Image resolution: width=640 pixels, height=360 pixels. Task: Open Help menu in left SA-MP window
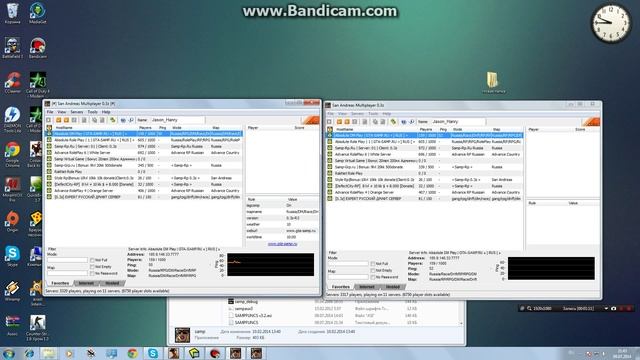coord(106,112)
